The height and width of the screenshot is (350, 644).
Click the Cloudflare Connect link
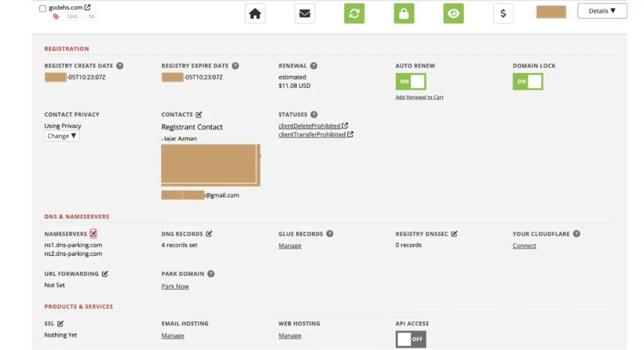pos(524,246)
